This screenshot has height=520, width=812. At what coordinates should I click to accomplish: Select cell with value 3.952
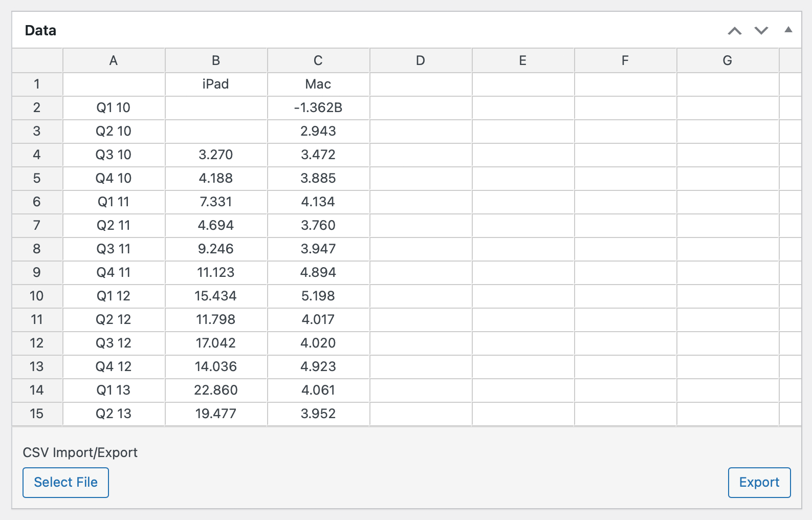click(x=318, y=414)
